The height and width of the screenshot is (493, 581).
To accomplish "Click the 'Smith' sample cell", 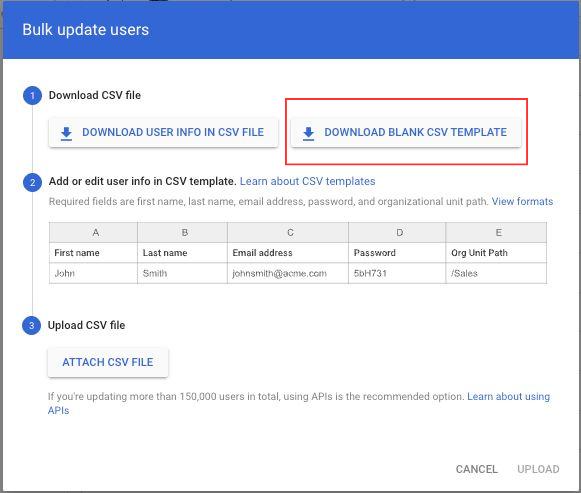I will tap(182, 273).
